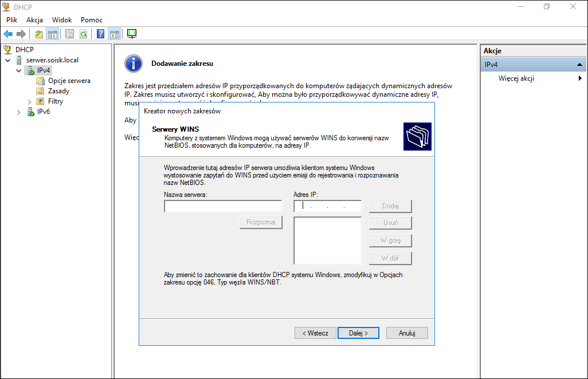This screenshot has height=379, width=588.
Task: Click the monitor server toolbar icon
Action: pos(132,34)
